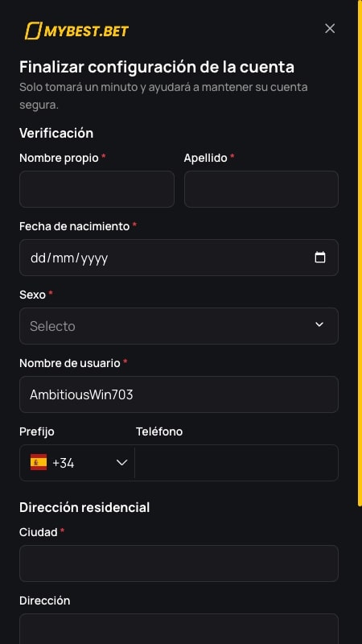Click the Spain flag icon in Prefijo

39,462
